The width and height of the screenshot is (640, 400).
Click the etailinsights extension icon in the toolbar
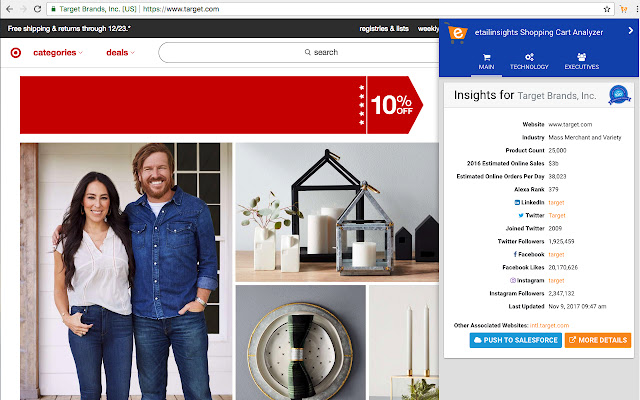pos(623,9)
